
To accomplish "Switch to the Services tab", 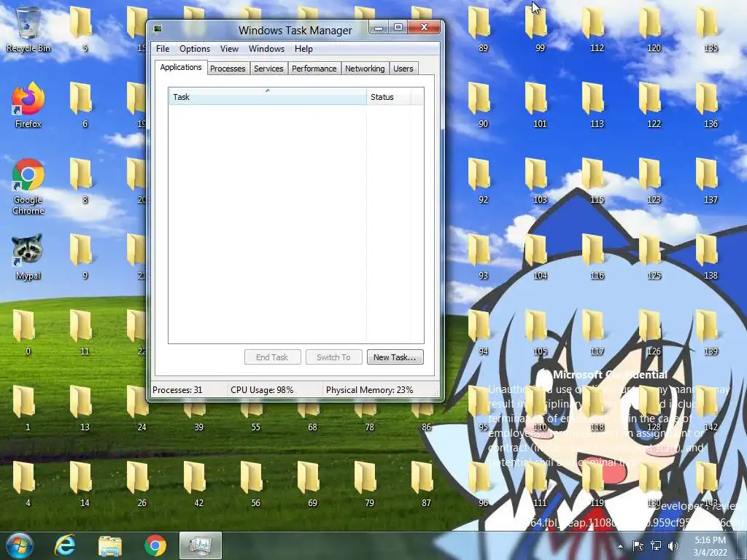I will pyautogui.click(x=268, y=69).
